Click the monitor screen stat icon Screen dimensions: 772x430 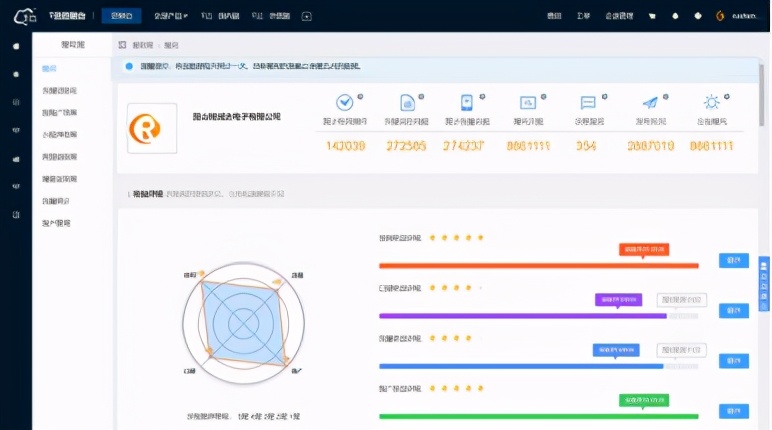[x=528, y=102]
